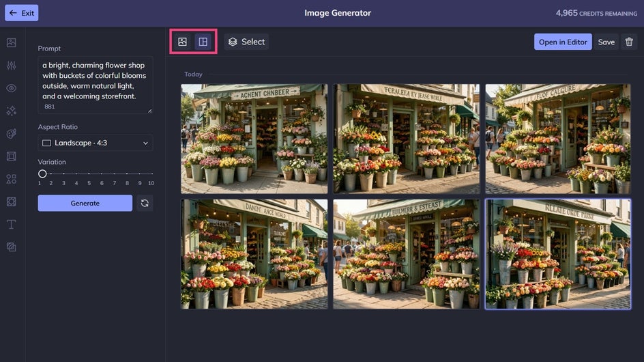Open the shapes tool in the sidebar
Image resolution: width=644 pixels, height=362 pixels.
pyautogui.click(x=12, y=179)
